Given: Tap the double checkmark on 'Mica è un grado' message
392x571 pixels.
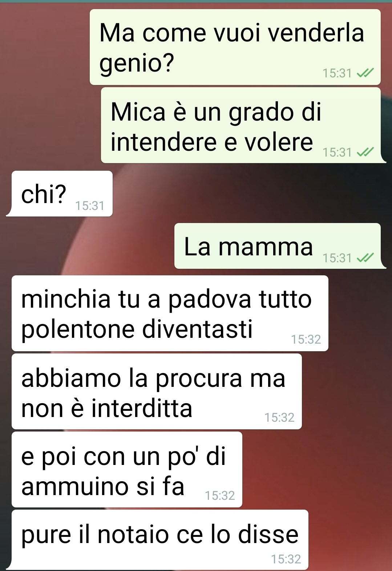Looking at the screenshot, I should pos(365,152).
